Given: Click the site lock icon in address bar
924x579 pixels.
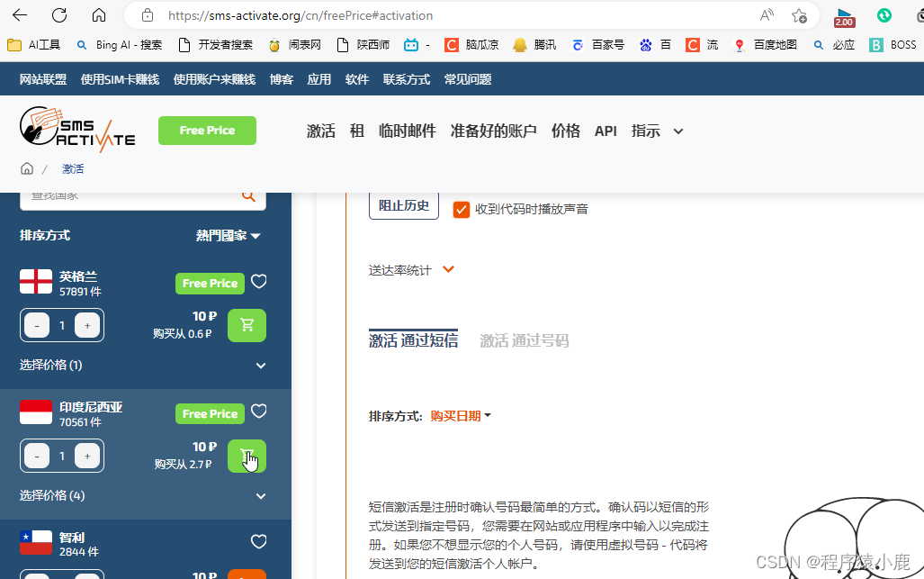Looking at the screenshot, I should point(148,15).
